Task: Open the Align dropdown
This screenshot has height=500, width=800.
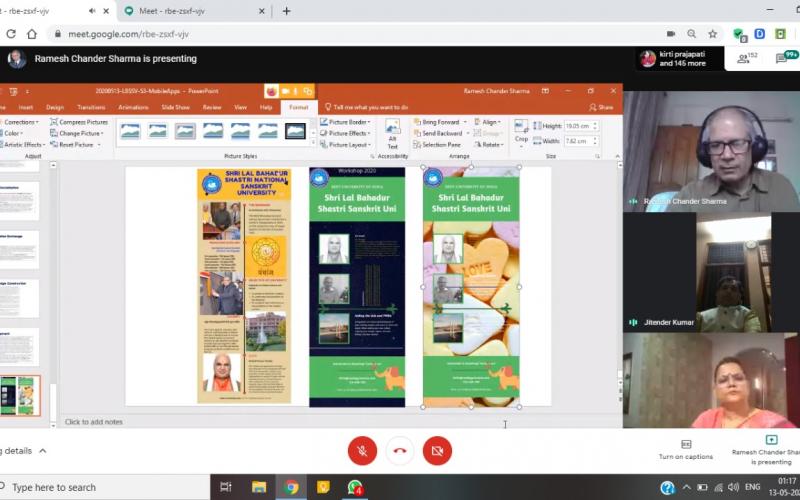Action: coord(488,122)
